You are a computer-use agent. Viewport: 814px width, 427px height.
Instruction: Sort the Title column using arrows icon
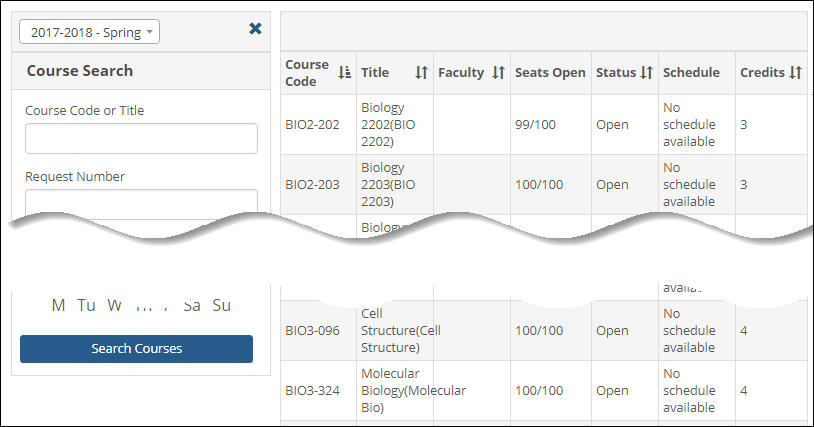[421, 73]
